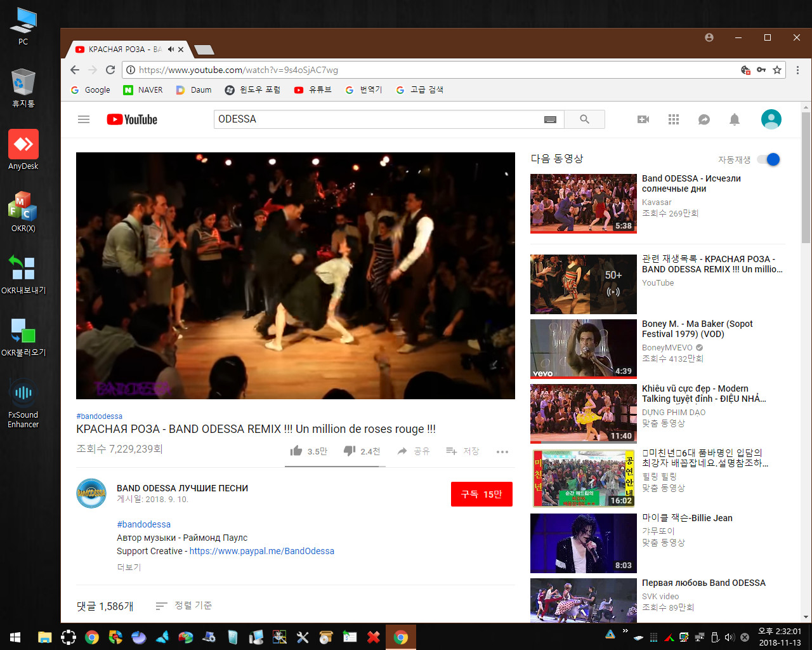
Task: Open the YouTube apps grid icon
Action: [x=674, y=119]
